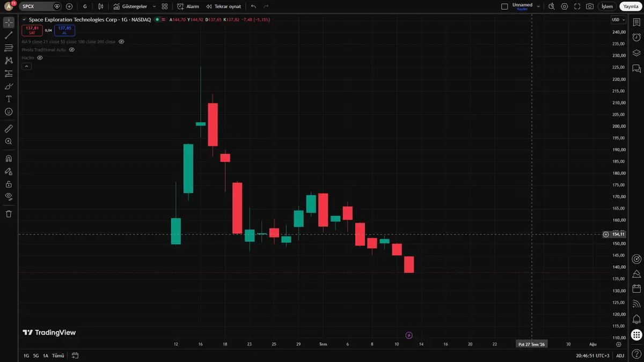Click the purple lightning event marker
The height and width of the screenshot is (362, 644).
point(409,336)
